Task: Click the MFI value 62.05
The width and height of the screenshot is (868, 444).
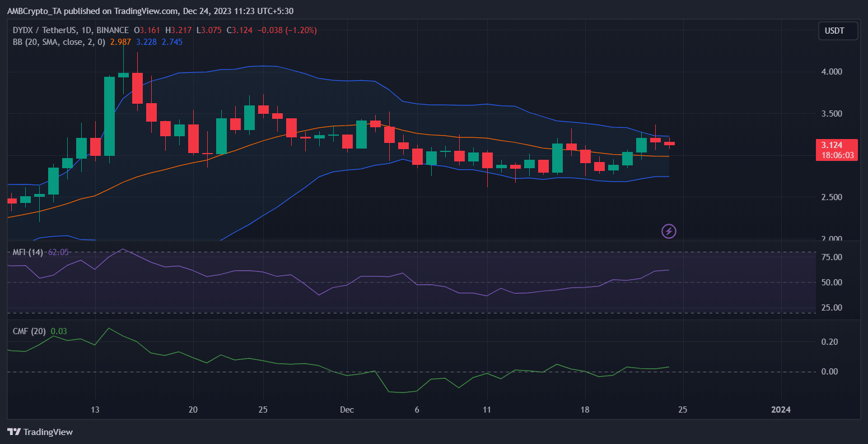Action: click(58, 252)
